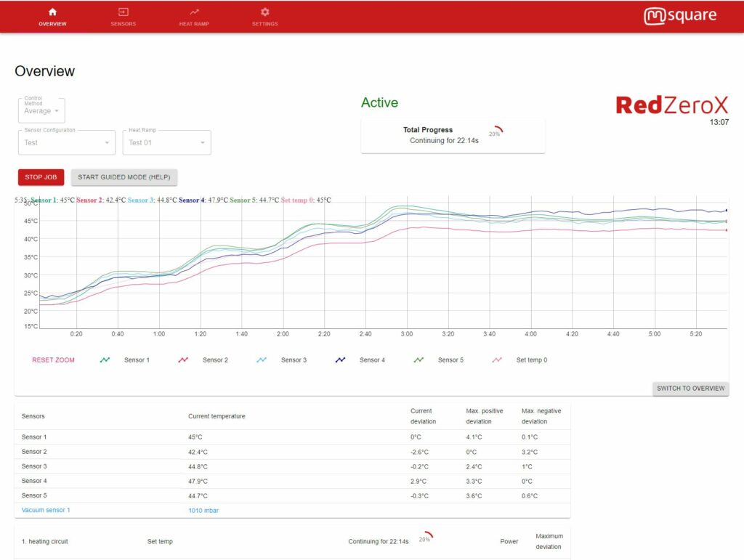Click the Sensor 1 legend label
Image resolution: width=744 pixels, height=560 pixels.
(137, 360)
